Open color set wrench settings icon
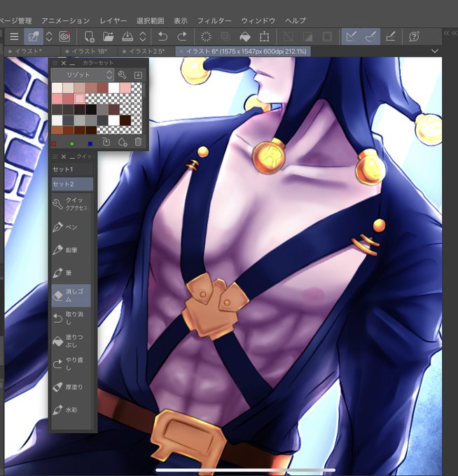Viewport: 458px width, 476px height. point(122,75)
